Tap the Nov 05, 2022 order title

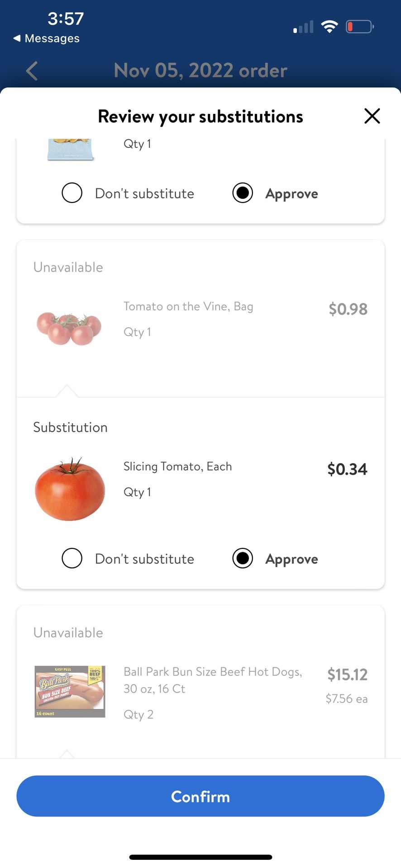point(200,71)
